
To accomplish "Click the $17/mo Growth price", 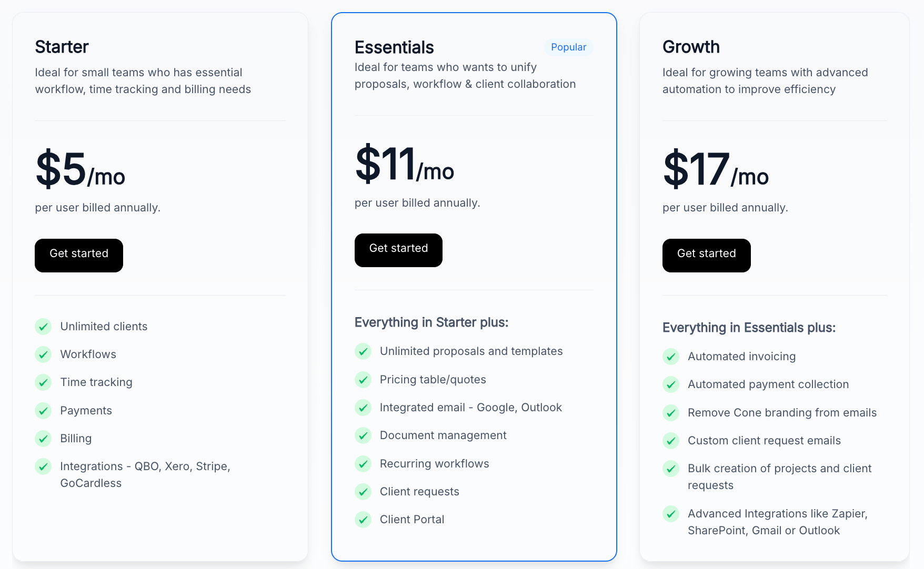I will (716, 169).
